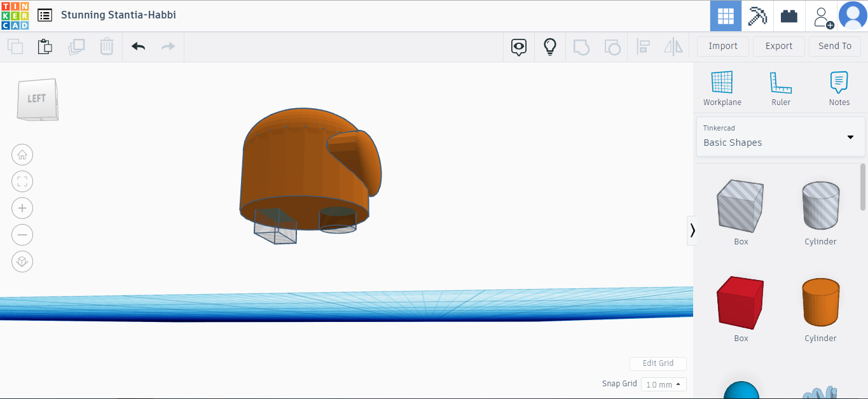Viewport: 868px width, 399px height.
Task: Toggle orthographic perspective view cube icon
Action: (x=22, y=262)
